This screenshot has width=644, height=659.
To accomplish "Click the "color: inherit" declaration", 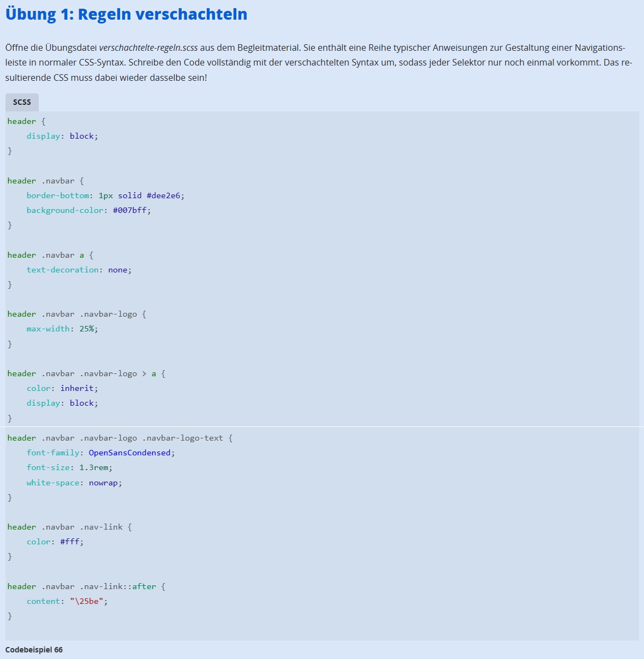I will 62,388.
